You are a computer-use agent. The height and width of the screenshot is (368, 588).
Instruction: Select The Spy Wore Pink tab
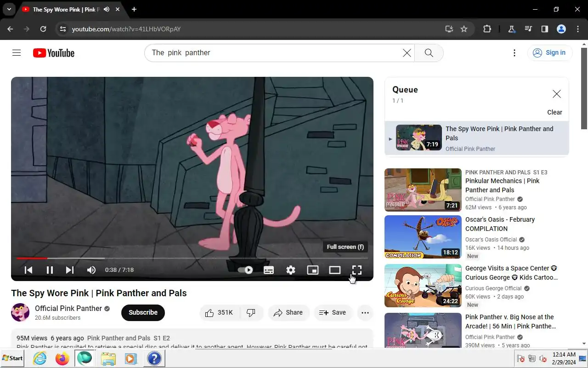click(x=71, y=9)
